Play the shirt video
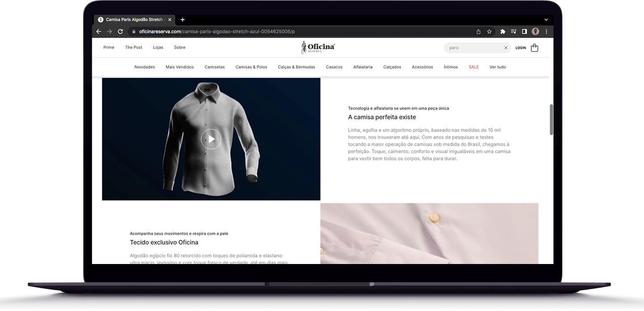The width and height of the screenshot is (644, 311). tap(211, 139)
